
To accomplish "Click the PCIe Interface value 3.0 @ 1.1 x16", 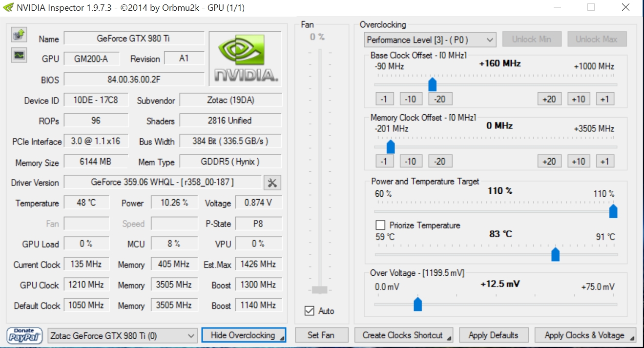I will coord(96,141).
